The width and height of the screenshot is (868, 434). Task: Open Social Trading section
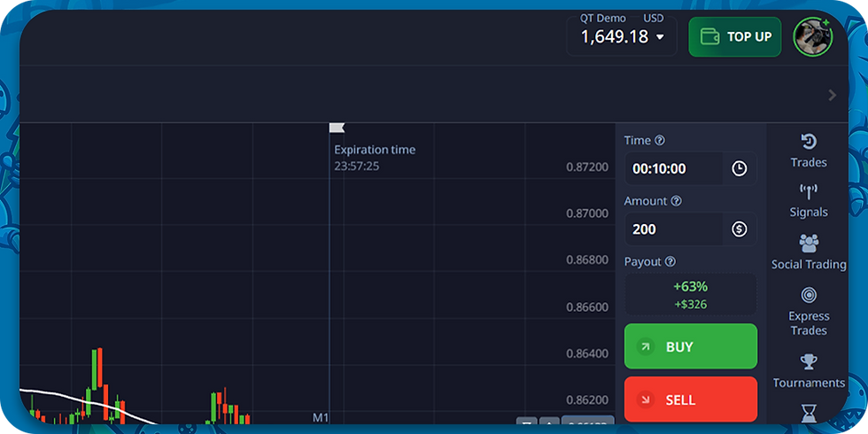[x=809, y=252]
